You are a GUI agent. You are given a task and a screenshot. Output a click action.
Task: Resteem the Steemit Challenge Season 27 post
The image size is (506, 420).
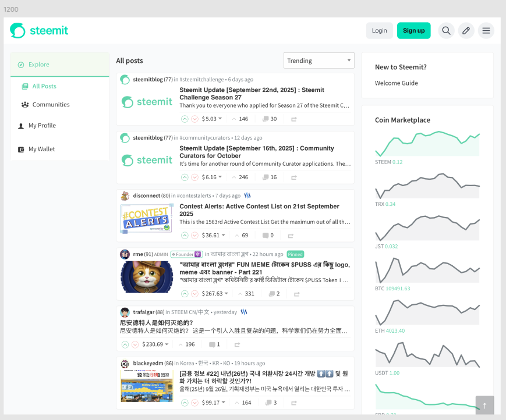pos(294,119)
